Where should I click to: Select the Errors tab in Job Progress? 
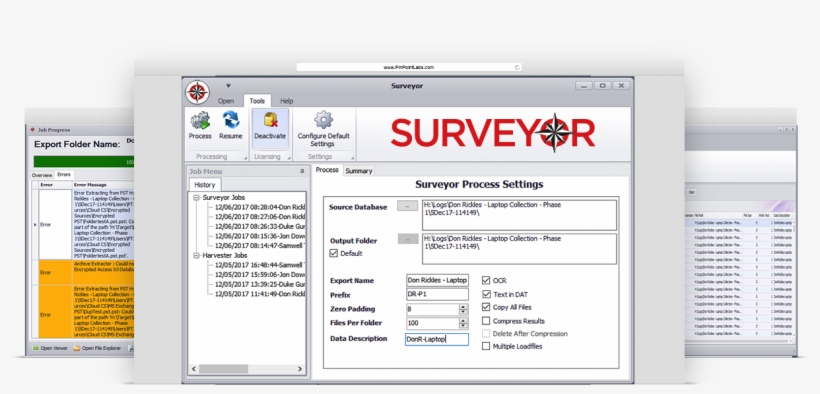click(64, 175)
